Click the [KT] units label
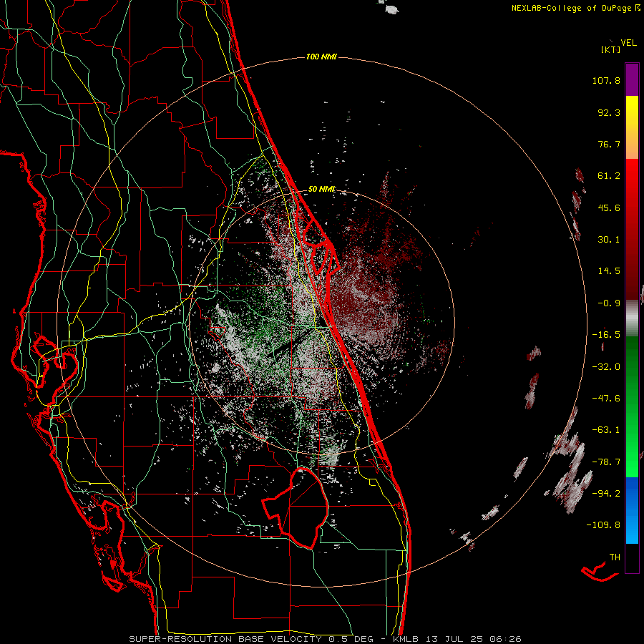Viewport: 644px width, 644px height. coord(611,49)
